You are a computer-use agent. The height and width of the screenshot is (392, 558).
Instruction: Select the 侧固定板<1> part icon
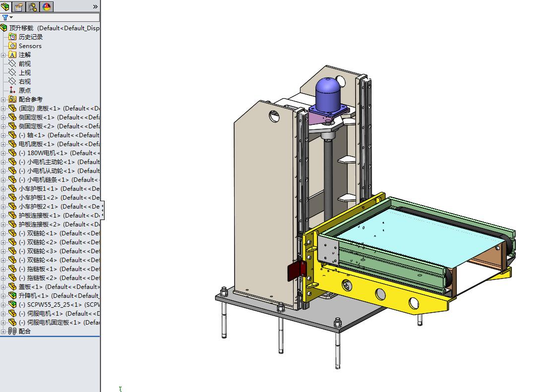click(12, 117)
